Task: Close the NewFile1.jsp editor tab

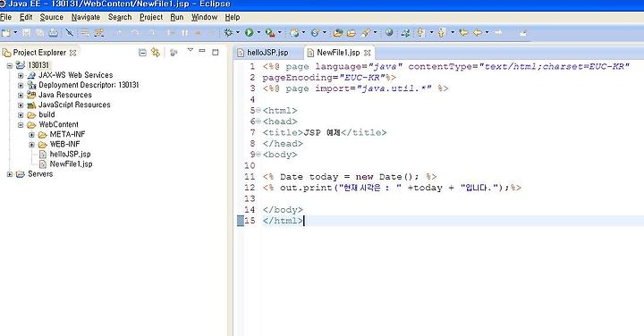Action: click(368, 53)
